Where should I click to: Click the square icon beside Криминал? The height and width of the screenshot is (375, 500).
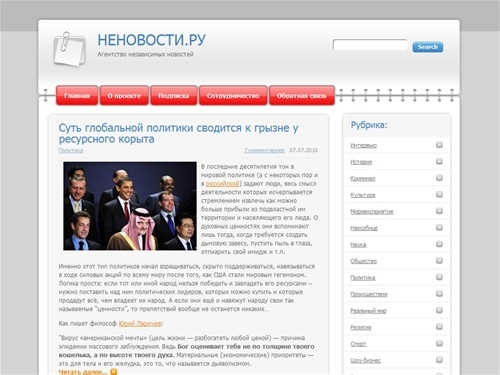[439, 178]
